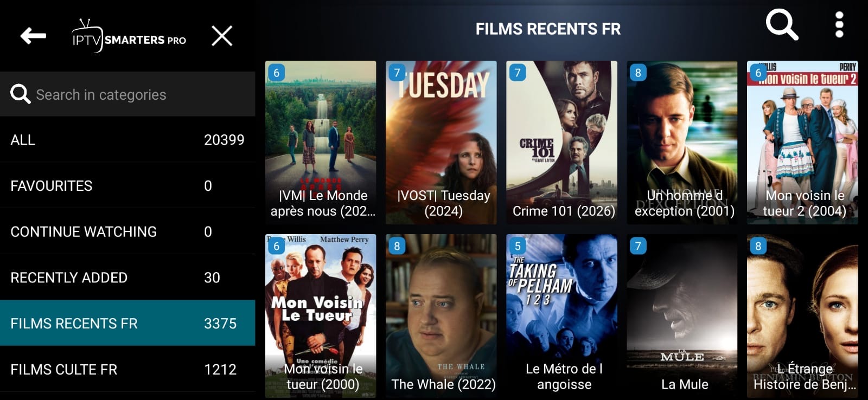868x400 pixels.
Task: Open the FAVOURITES category
Action: pyautogui.click(x=127, y=186)
